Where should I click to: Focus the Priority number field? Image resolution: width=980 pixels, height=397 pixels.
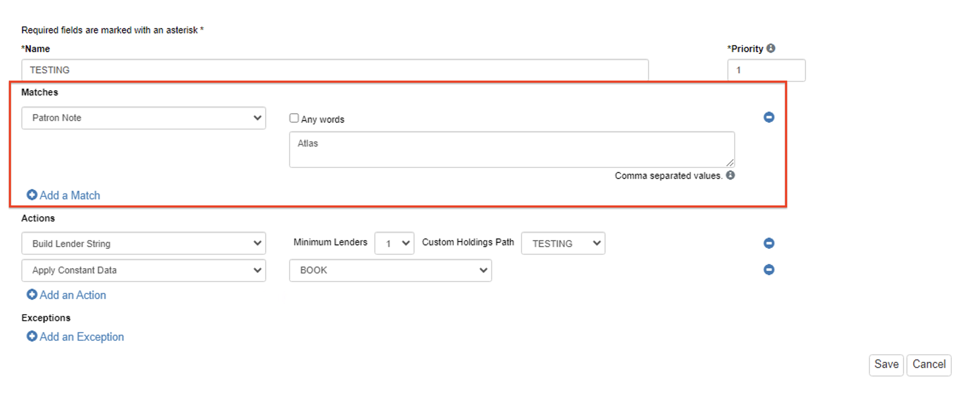point(766,70)
